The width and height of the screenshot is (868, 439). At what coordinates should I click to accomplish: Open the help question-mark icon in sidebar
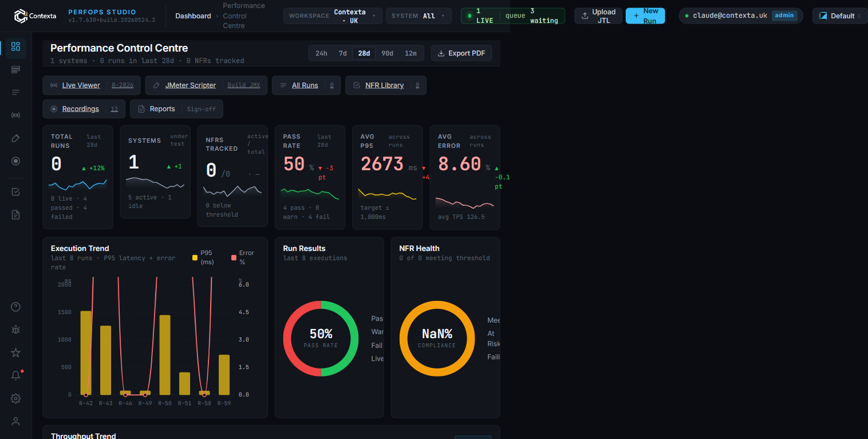[x=15, y=307]
